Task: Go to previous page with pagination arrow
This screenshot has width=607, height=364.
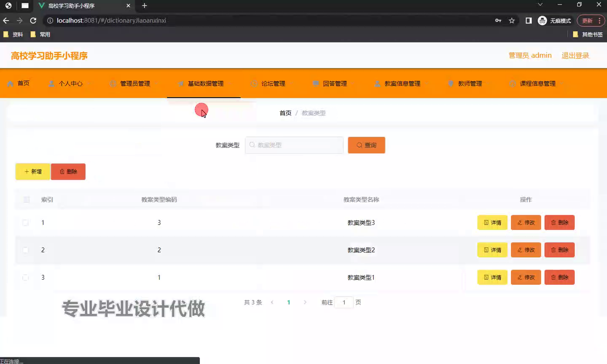Action: coord(272,302)
